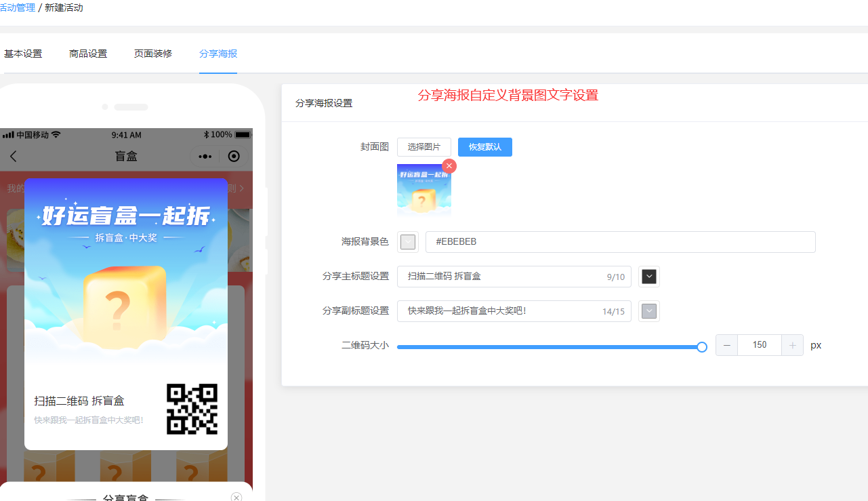Click the QR code in poster preview

[x=192, y=409]
